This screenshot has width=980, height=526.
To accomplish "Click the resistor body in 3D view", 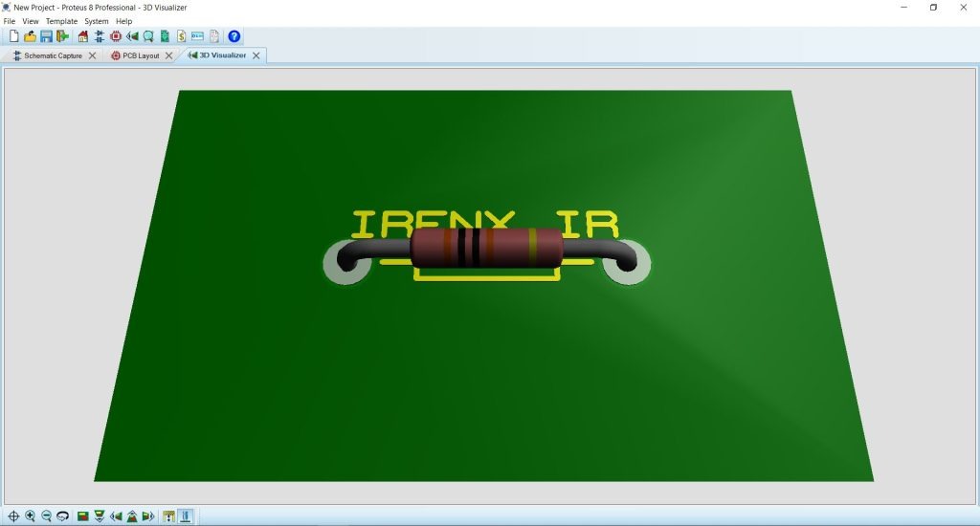I will coord(484,247).
